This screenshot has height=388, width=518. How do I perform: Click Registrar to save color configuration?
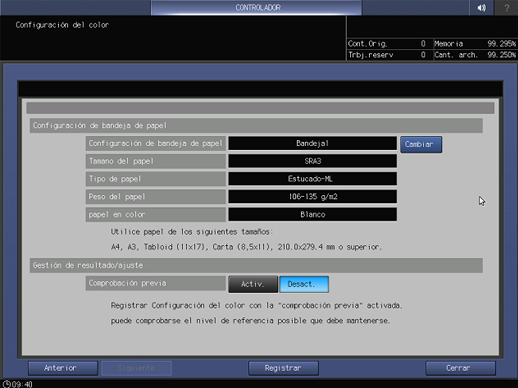283,368
